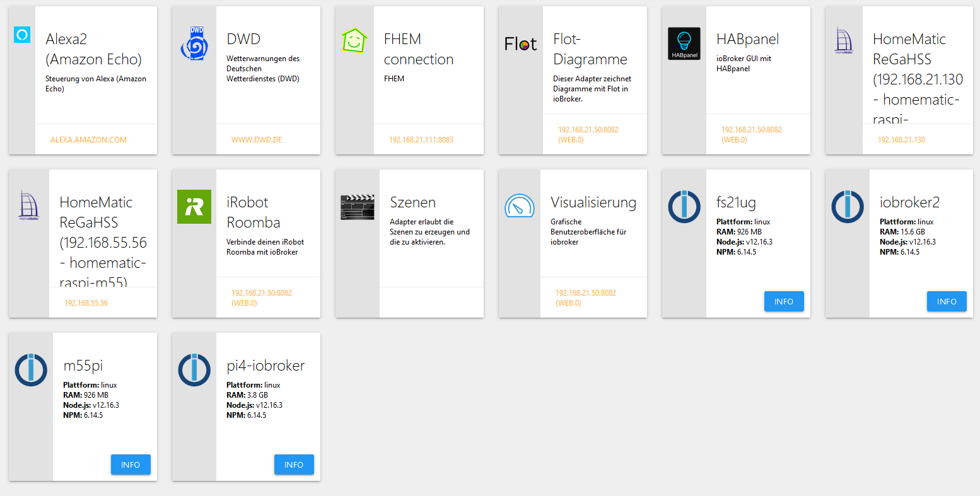Click "RAM: 3.8 GB" on pi4-iobroker card
The image size is (980, 496).
247,395
